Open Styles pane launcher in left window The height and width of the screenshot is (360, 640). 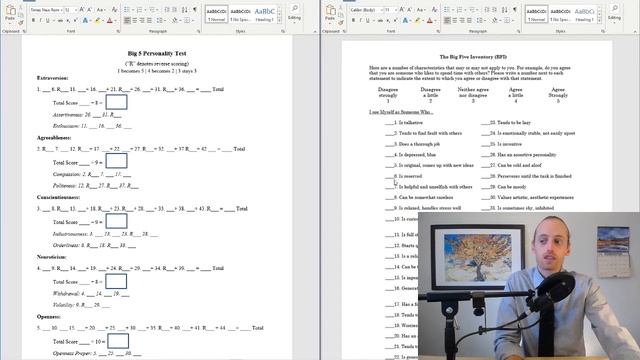click(283, 31)
